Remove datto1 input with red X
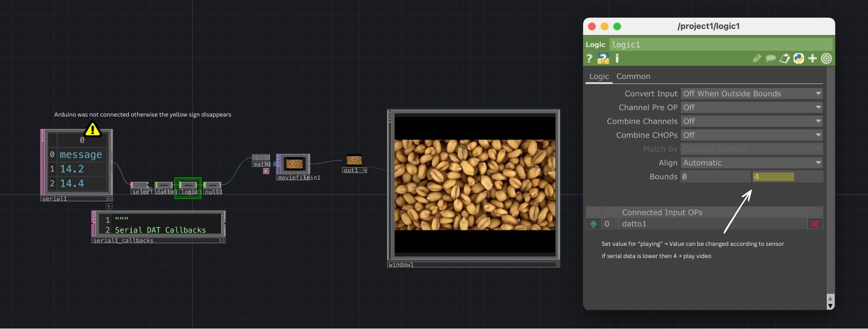 tap(815, 224)
